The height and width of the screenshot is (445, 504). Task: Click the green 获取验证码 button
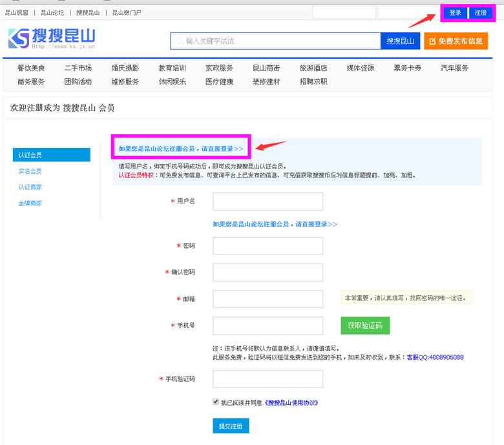point(365,326)
